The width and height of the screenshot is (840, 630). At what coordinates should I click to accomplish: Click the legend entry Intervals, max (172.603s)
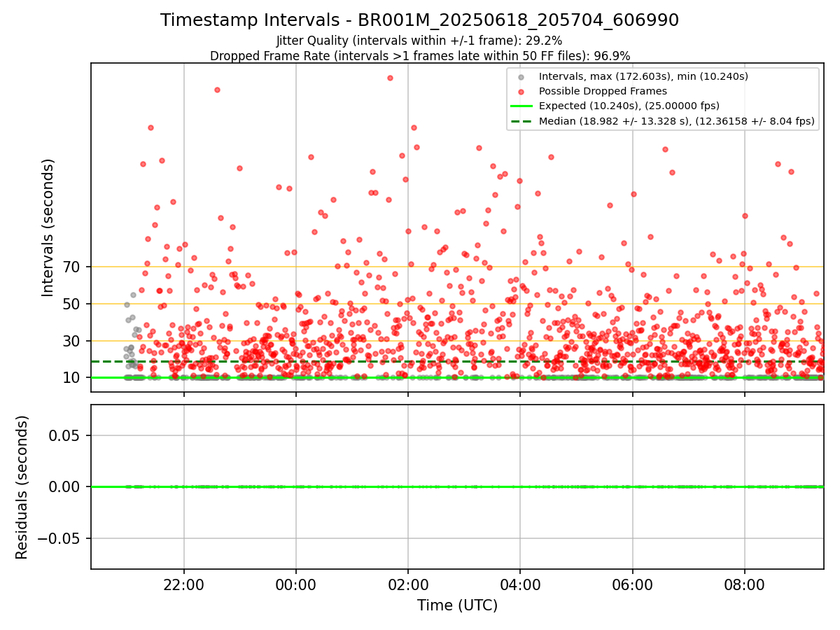[x=643, y=76]
